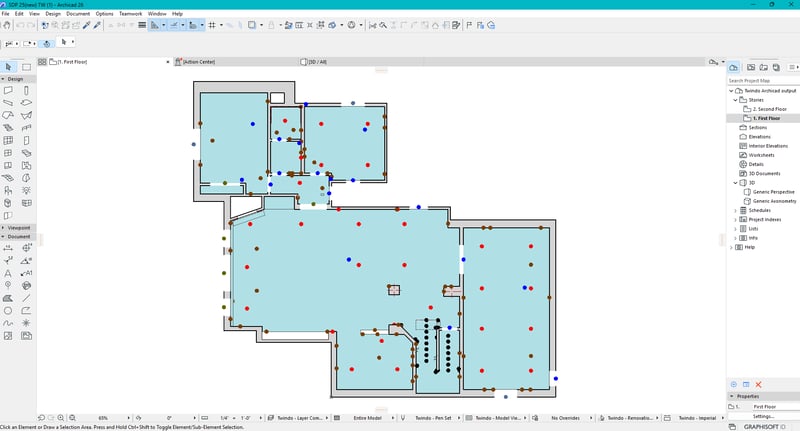Screen dimensions: 800x431
Task: Select the Text tool in Document section
Action: tap(9, 272)
